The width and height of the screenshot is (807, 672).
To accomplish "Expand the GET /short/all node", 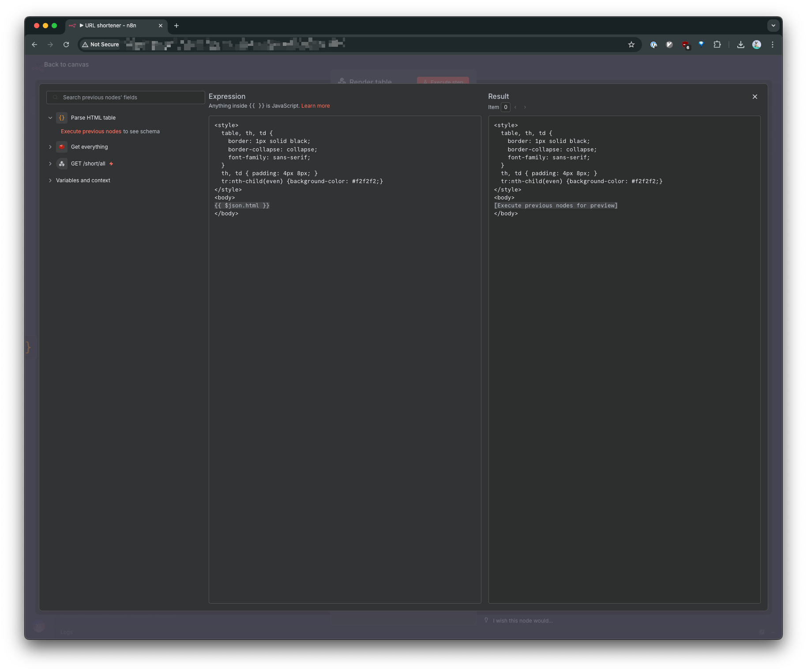I will 50,164.
